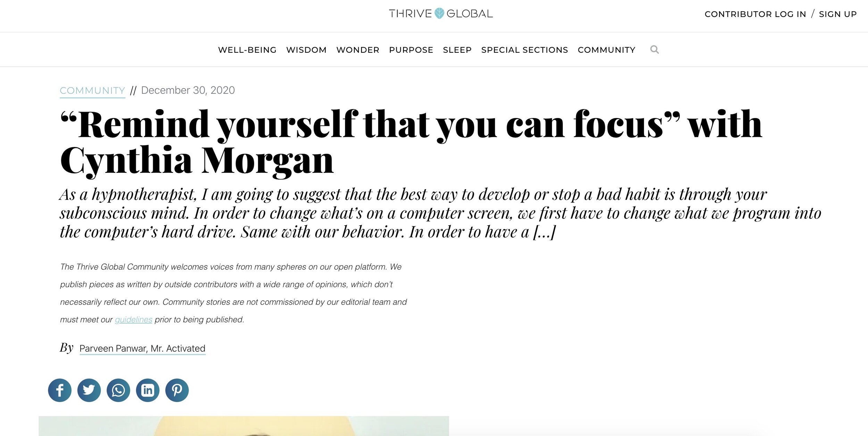
Task: Expand the WONDER navigation dropdown
Action: pyautogui.click(x=357, y=50)
